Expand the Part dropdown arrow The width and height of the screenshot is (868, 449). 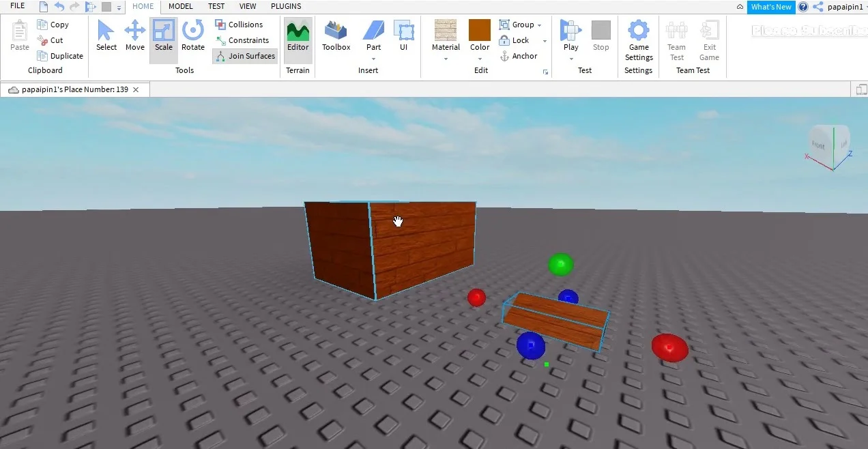pos(373,59)
